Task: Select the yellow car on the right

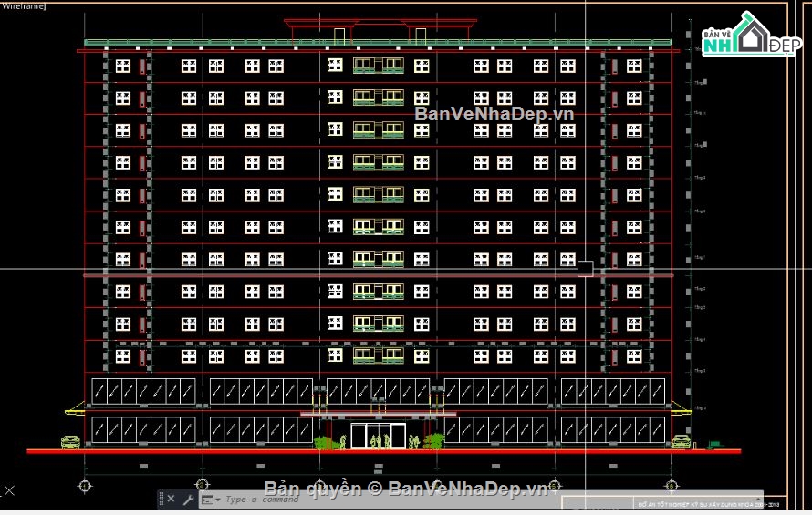Action: [681, 442]
